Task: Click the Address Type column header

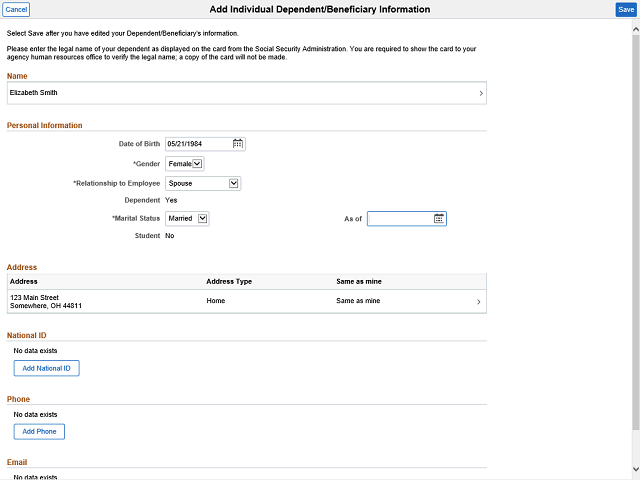Action: click(229, 282)
